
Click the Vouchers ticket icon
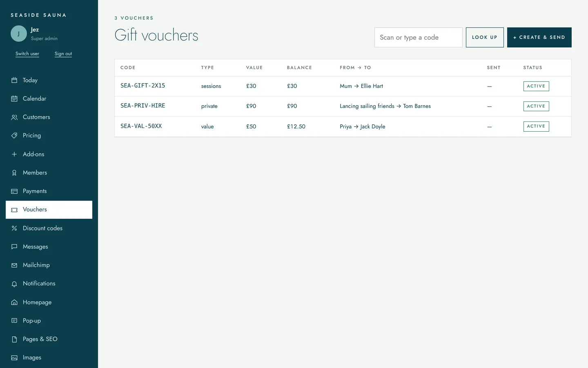(x=14, y=210)
